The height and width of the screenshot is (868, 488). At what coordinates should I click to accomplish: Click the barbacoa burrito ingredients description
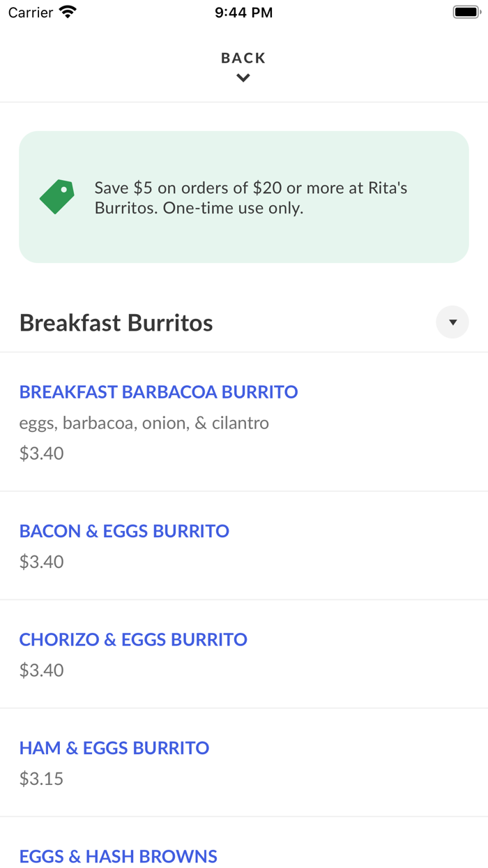(144, 423)
